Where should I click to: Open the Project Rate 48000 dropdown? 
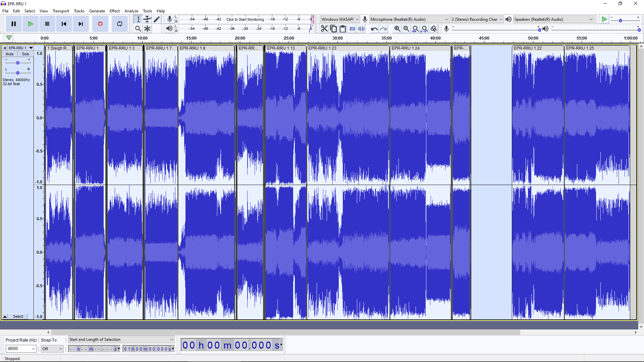pos(21,349)
